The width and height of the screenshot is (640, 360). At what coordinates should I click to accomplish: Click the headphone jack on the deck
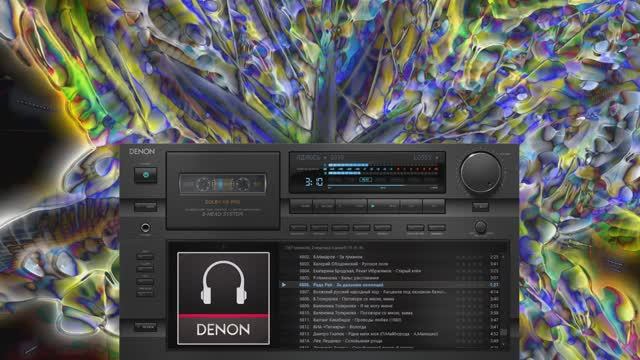(x=145, y=227)
